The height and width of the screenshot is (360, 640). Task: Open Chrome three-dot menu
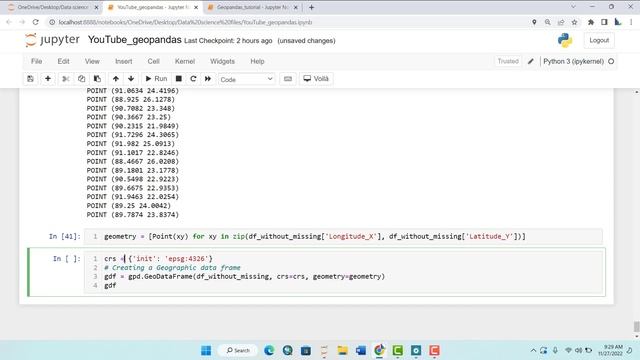pos(631,22)
